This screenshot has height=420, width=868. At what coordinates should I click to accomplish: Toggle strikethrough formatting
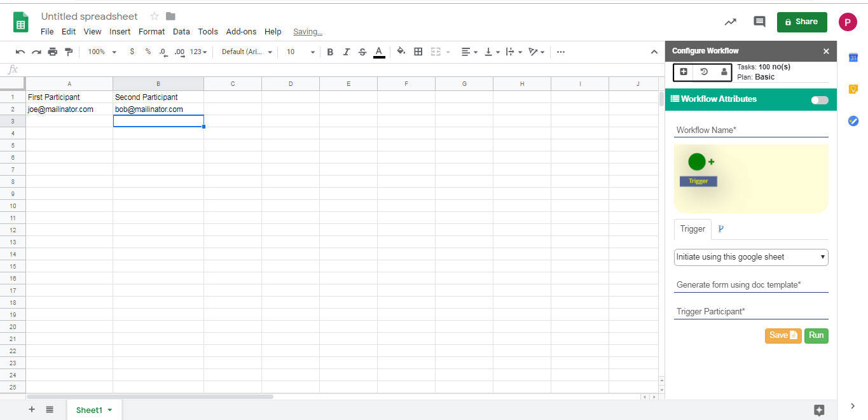[x=362, y=52]
